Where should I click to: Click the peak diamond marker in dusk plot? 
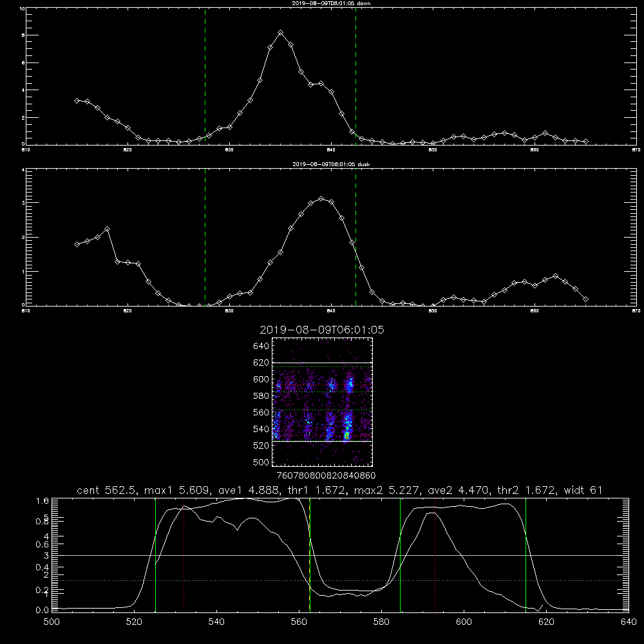(321, 199)
